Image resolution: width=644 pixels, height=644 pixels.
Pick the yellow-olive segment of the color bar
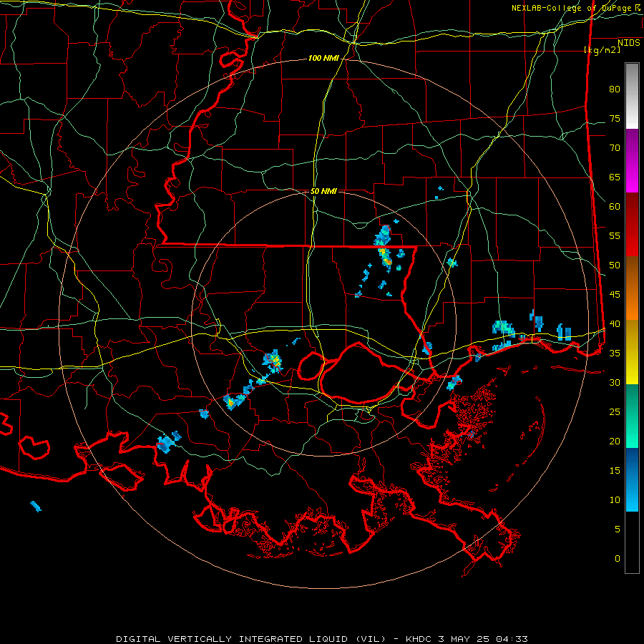pyautogui.click(x=632, y=352)
